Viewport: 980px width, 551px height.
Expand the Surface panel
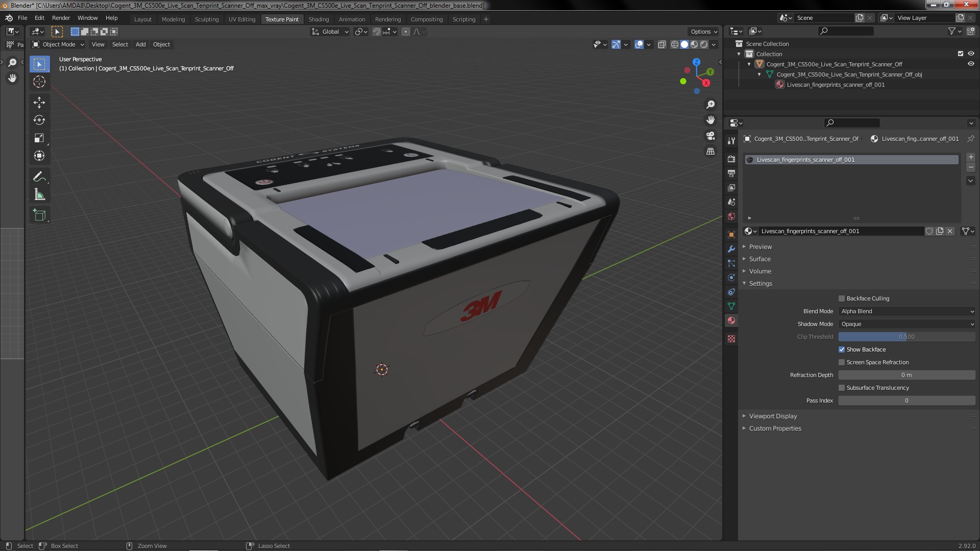click(x=759, y=259)
